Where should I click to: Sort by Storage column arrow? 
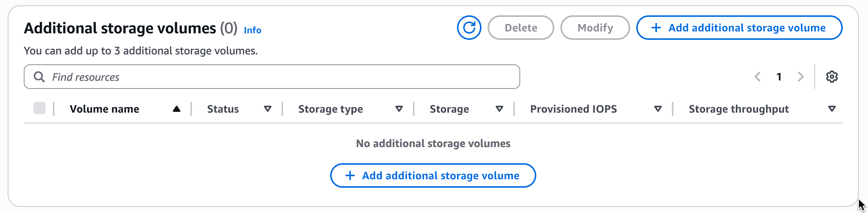pyautogui.click(x=500, y=109)
